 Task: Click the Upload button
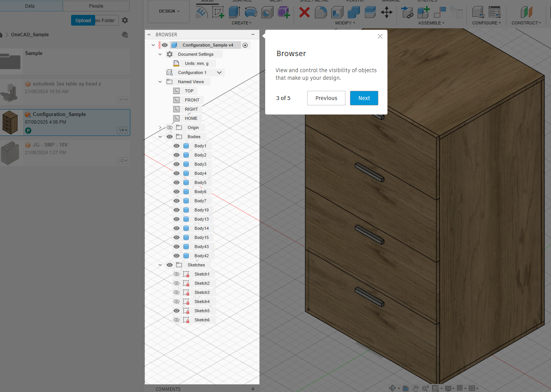(x=83, y=20)
